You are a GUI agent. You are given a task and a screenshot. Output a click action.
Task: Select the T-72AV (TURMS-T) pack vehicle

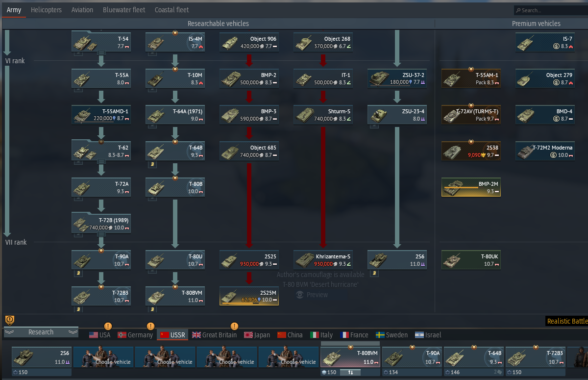(x=471, y=115)
